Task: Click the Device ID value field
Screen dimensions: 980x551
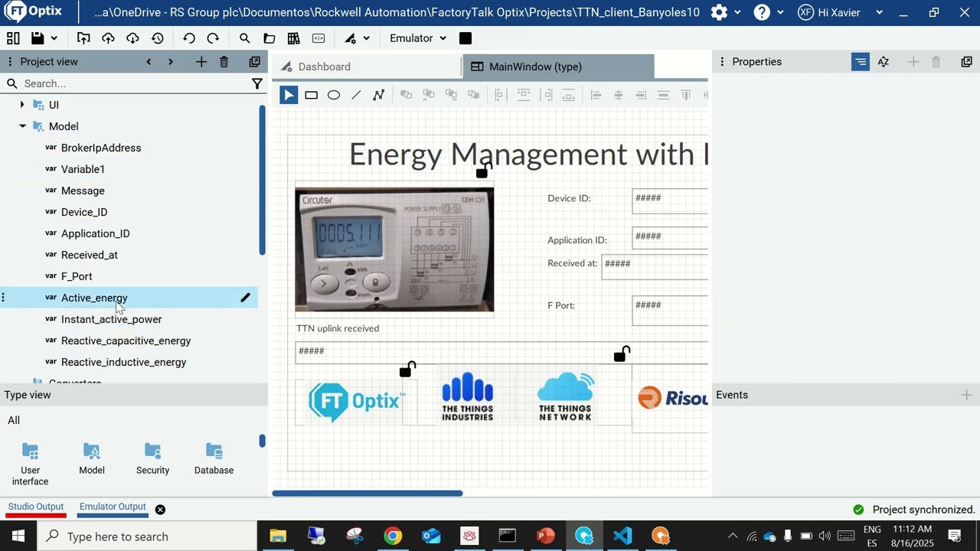Action: tap(670, 201)
